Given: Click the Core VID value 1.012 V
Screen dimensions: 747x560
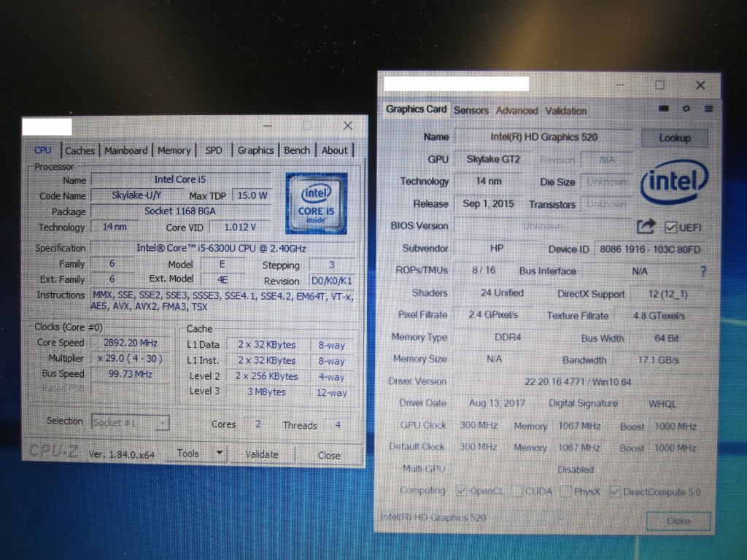Looking at the screenshot, I should (x=239, y=227).
